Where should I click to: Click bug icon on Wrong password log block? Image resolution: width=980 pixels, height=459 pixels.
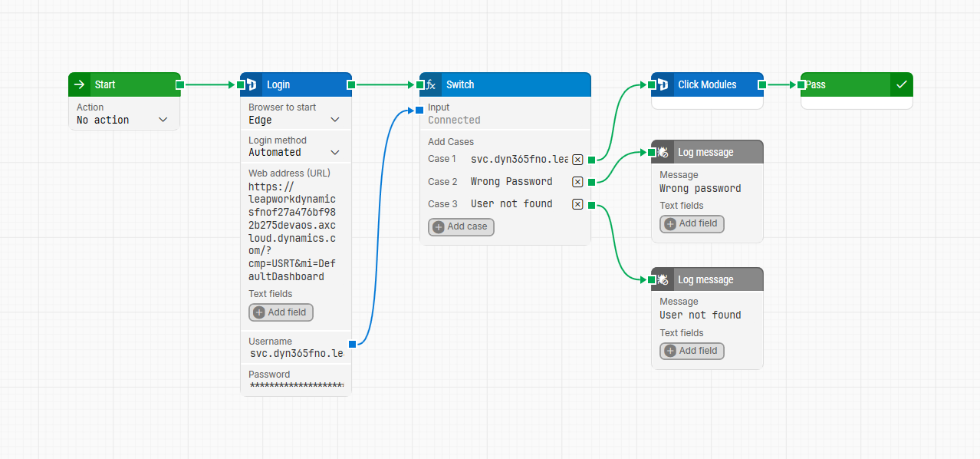click(663, 152)
